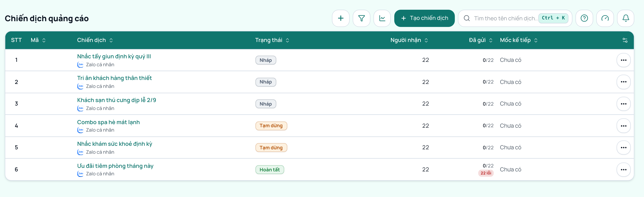
Task: Click the search magnifier icon
Action: pyautogui.click(x=467, y=18)
